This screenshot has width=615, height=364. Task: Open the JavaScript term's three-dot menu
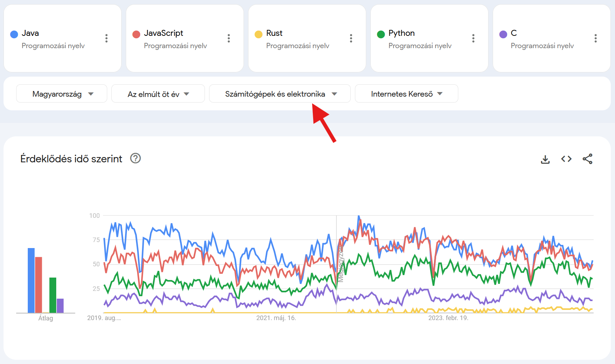(x=229, y=38)
